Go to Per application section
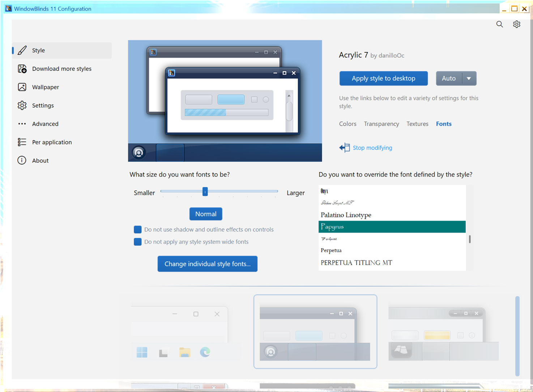Screen dimensions: 533x392 [62, 142]
